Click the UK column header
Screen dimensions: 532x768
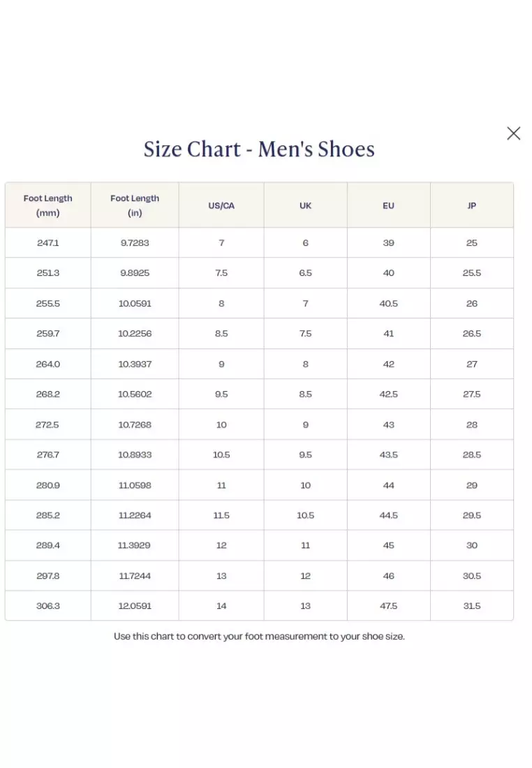tap(305, 205)
